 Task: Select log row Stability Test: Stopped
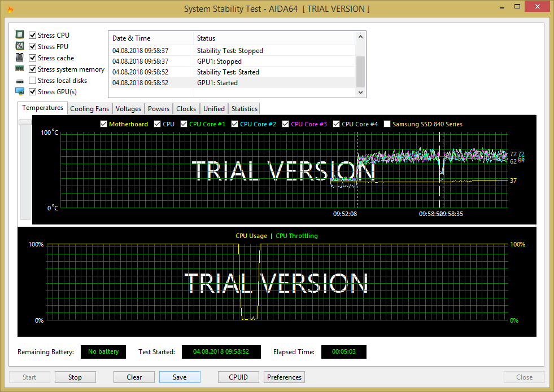[x=233, y=50]
